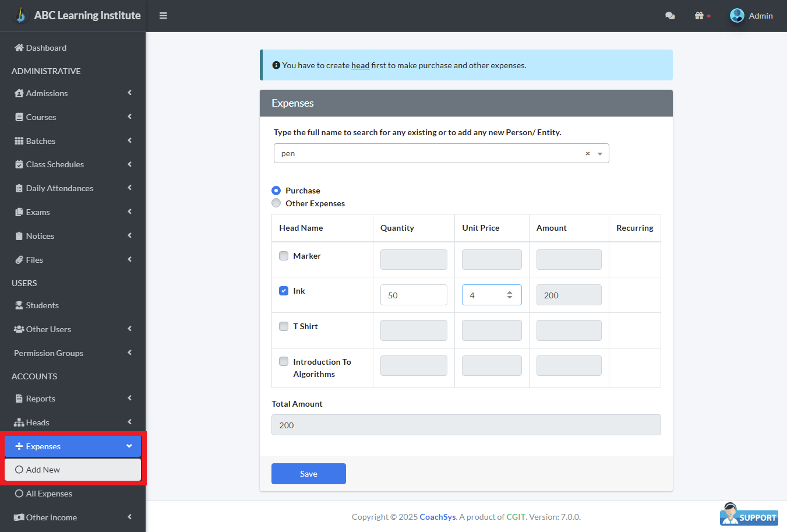The width and height of the screenshot is (787, 532).
Task: Select the Other Expenses radio button
Action: pos(276,203)
